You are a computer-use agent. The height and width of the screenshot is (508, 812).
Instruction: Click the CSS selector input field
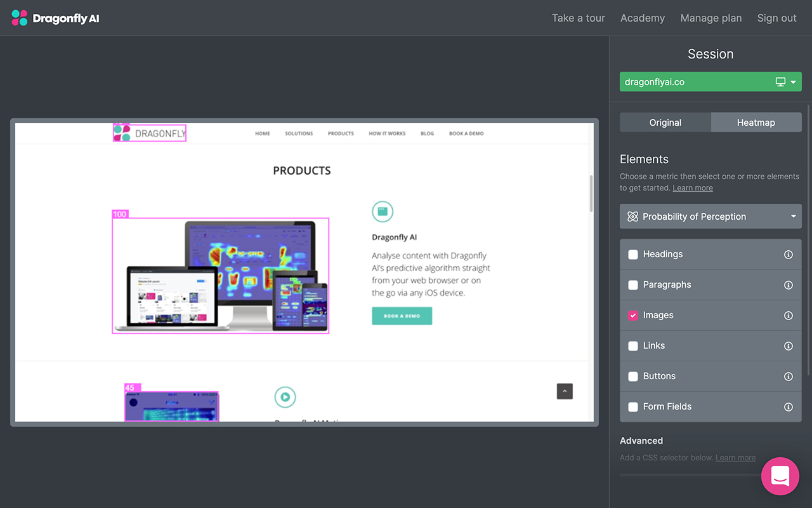coord(690,474)
